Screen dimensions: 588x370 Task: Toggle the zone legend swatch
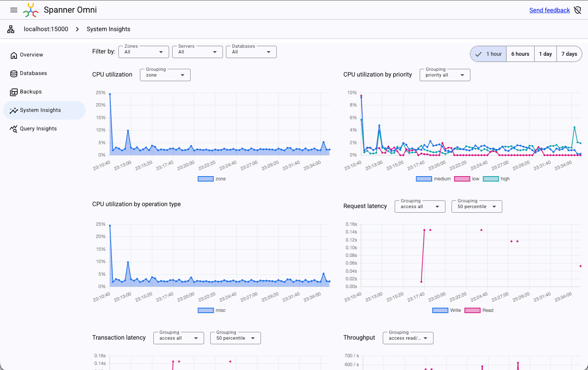coord(206,179)
